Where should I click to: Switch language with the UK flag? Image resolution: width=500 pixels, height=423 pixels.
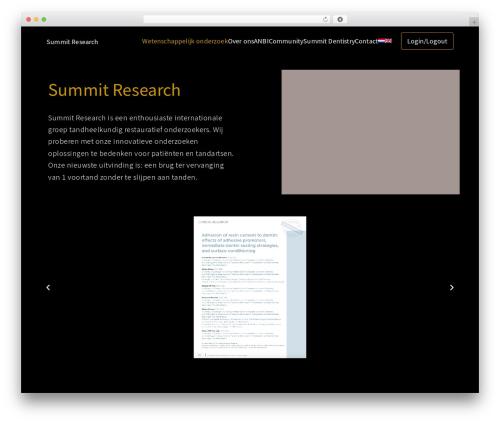(x=388, y=41)
